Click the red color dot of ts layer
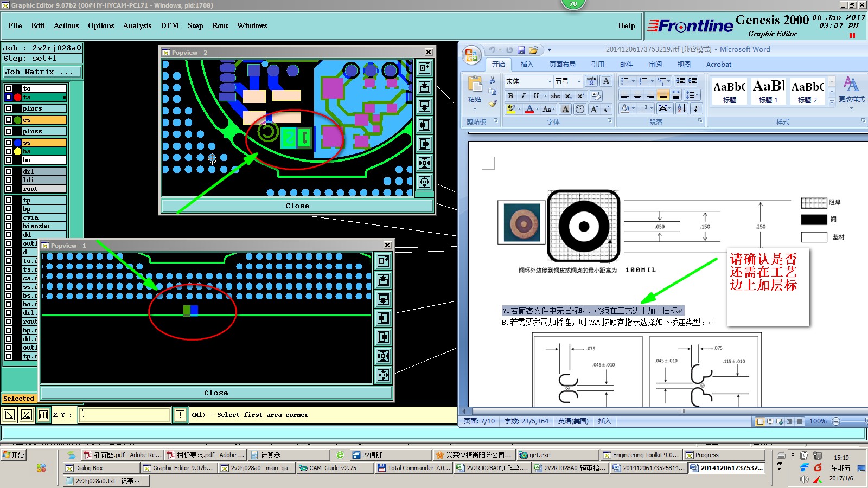Screen dimensions: 868x488 click(17, 97)
